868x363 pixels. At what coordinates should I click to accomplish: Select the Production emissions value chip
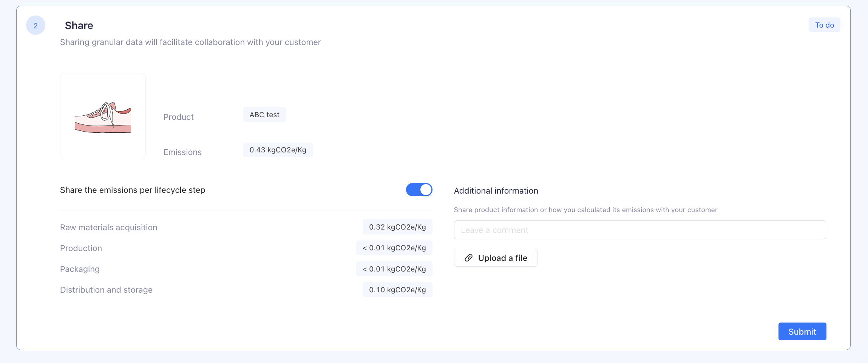click(x=394, y=248)
